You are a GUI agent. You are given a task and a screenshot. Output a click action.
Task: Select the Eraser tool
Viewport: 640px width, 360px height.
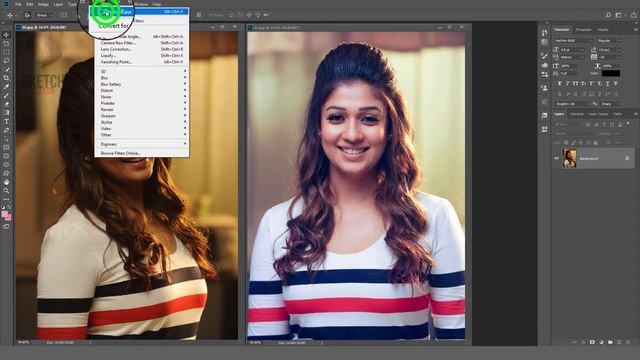[x=6, y=104]
